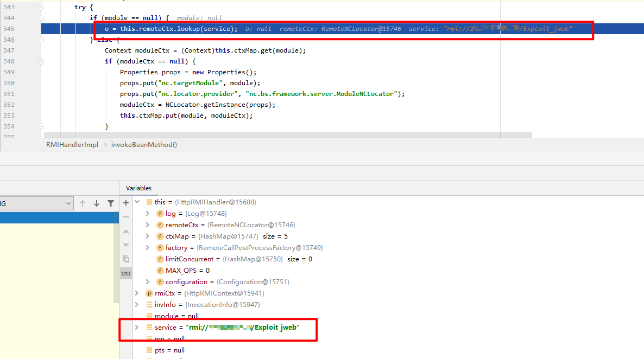Toggle fold marker at line 348
The image size is (644, 359).
[x=41, y=61]
